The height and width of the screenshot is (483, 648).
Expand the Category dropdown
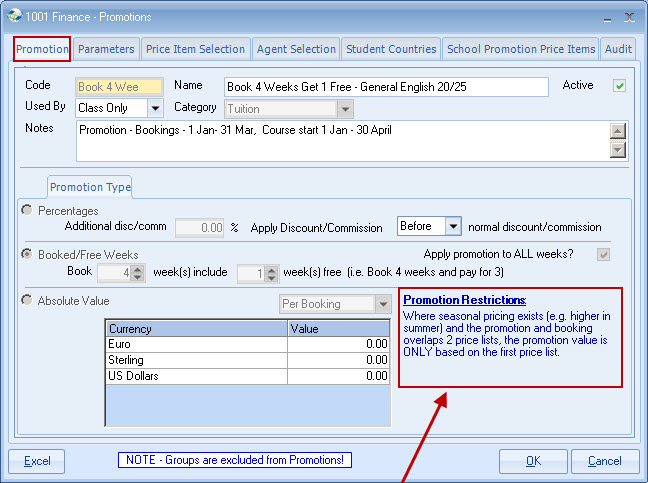point(344,108)
